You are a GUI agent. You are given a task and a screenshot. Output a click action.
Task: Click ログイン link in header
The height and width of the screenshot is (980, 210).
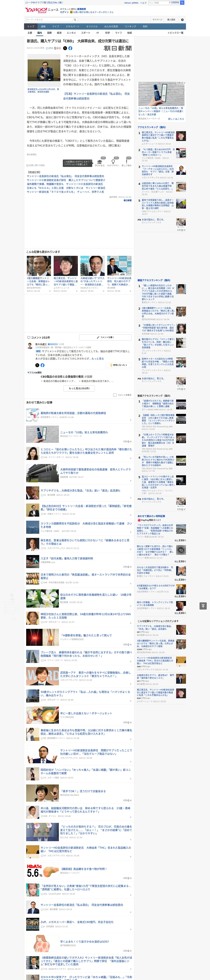click(x=64, y=12)
